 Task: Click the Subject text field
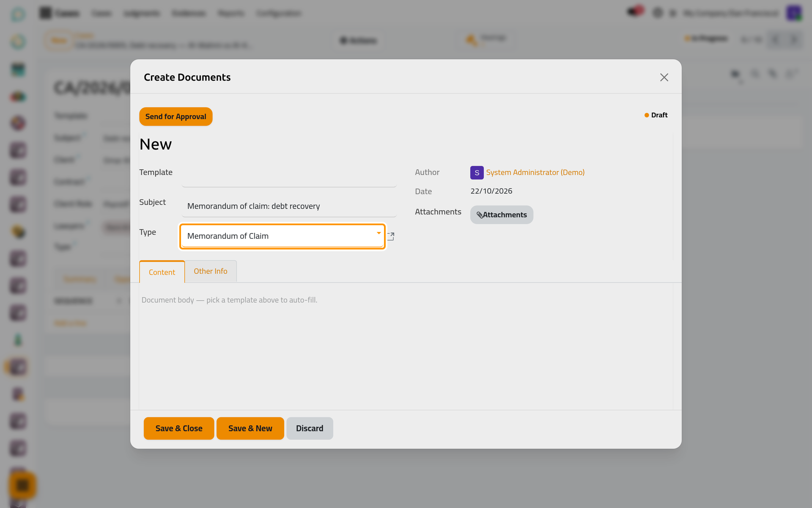(x=289, y=206)
